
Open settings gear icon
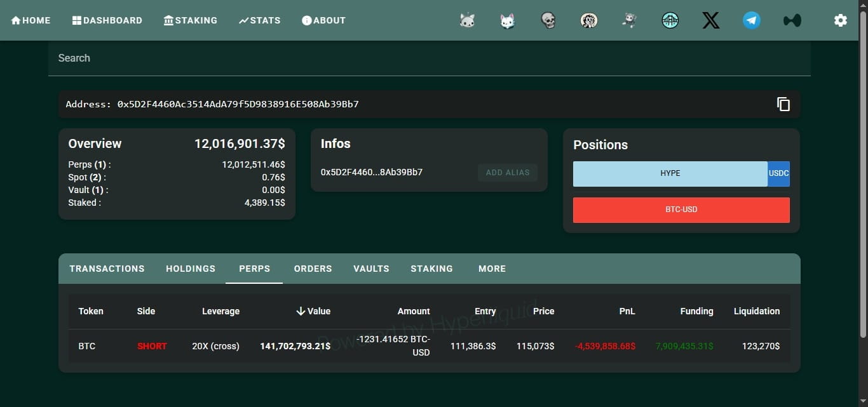841,20
